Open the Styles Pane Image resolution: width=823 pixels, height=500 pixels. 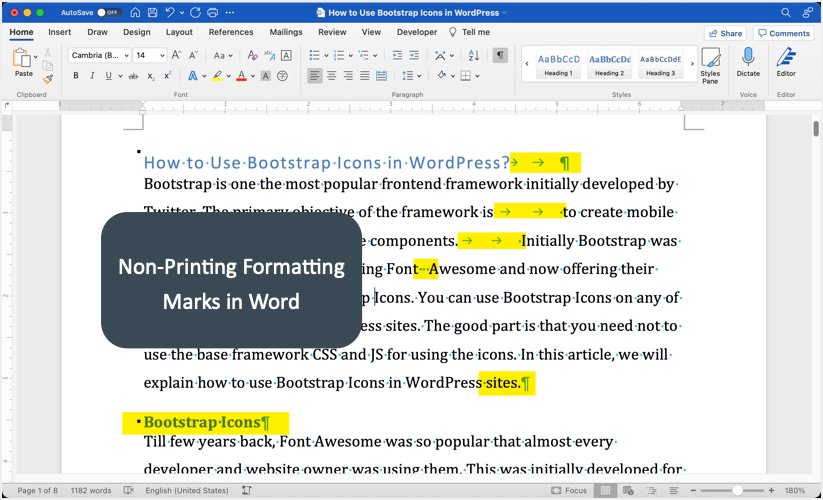710,64
